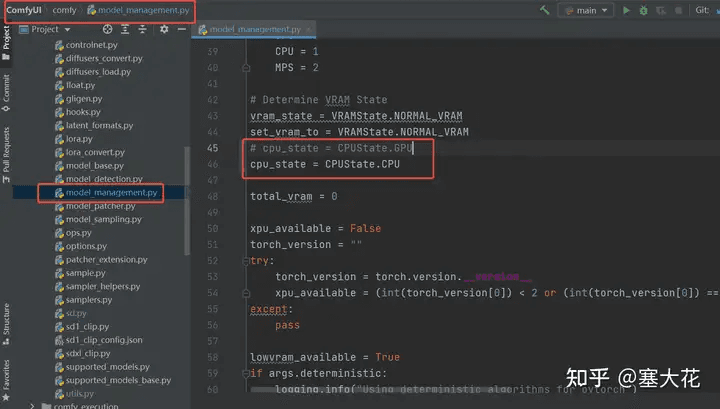Screen dimensions: 720x409
Task: Hide the Project panel with minus icon
Action: tap(182, 29)
